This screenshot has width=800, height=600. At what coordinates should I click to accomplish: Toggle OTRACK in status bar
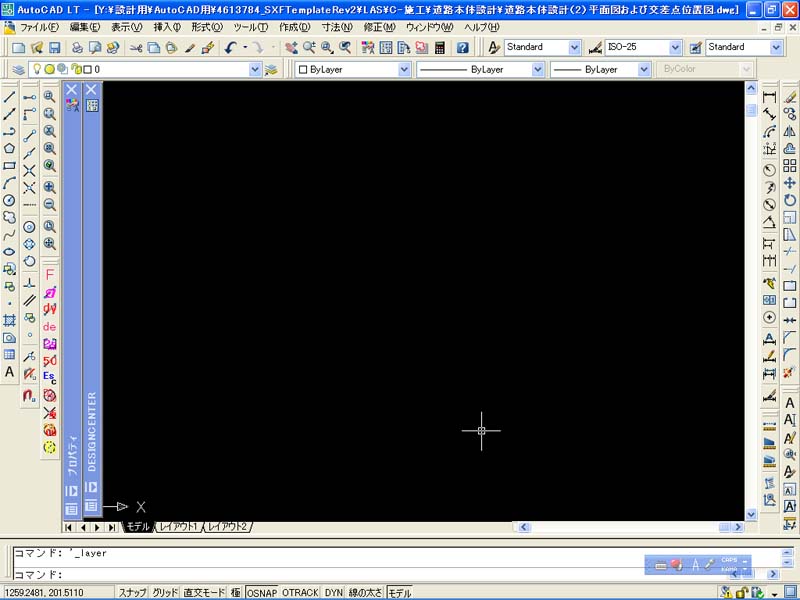[300, 592]
